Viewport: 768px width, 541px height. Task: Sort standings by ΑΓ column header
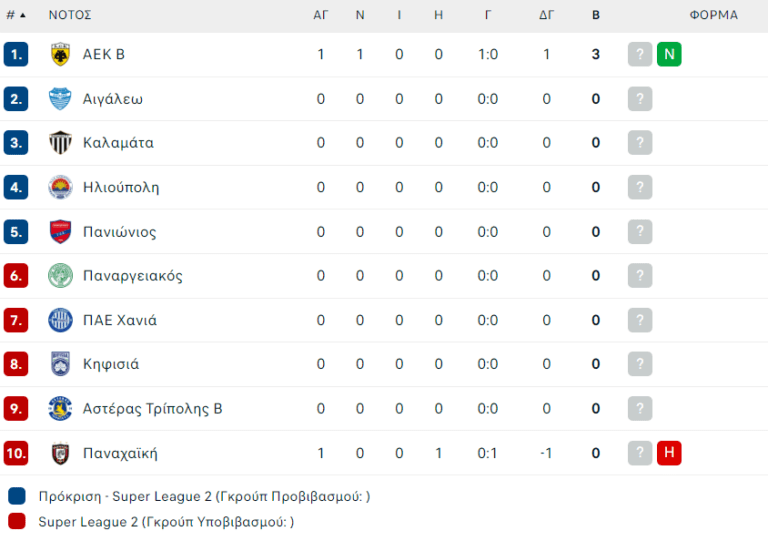(x=321, y=15)
